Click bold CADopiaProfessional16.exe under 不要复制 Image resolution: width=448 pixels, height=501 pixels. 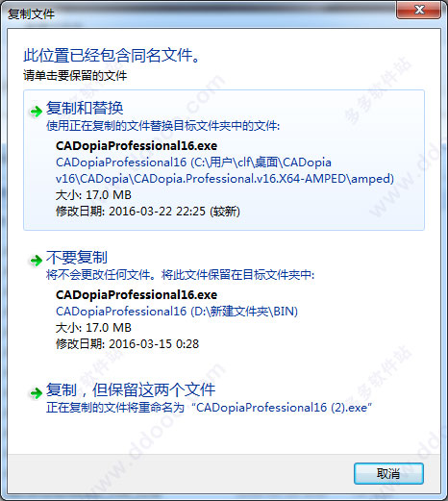(x=137, y=294)
